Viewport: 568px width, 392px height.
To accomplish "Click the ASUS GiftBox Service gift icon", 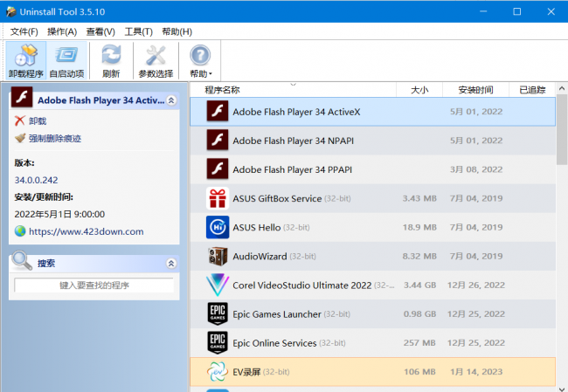I will 218,198.
